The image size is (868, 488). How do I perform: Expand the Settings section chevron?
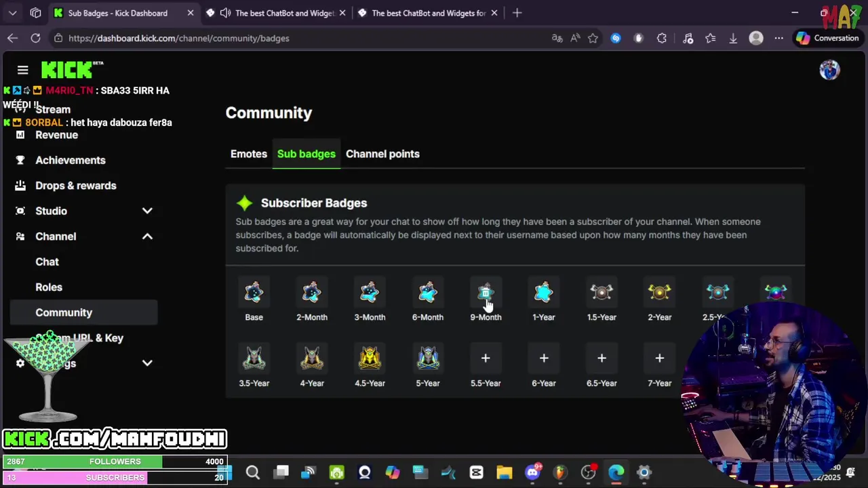147,363
